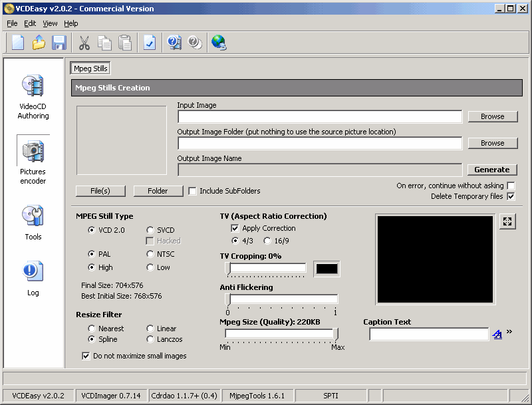This screenshot has width=532, height=405.
Task: Click the Anti Flickering slider
Action: 281,299
